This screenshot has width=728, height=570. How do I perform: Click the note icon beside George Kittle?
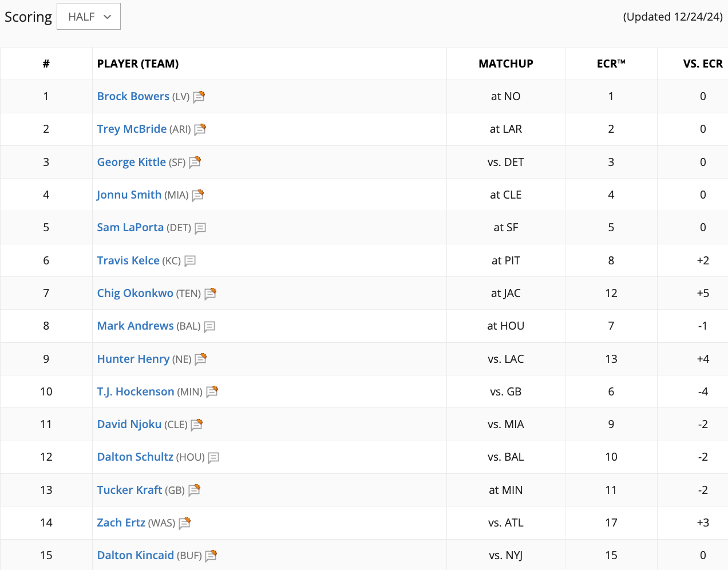[195, 162]
